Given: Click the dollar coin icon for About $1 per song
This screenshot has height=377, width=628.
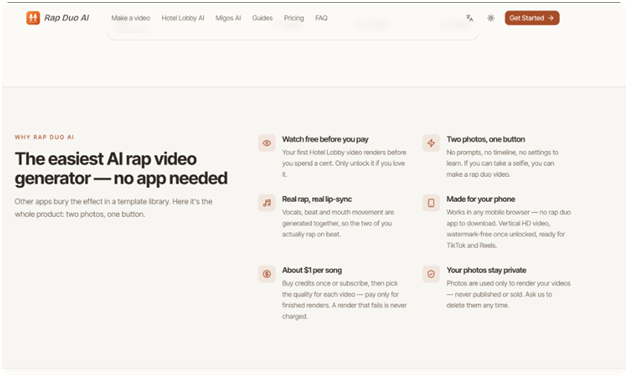Looking at the screenshot, I should (x=267, y=274).
